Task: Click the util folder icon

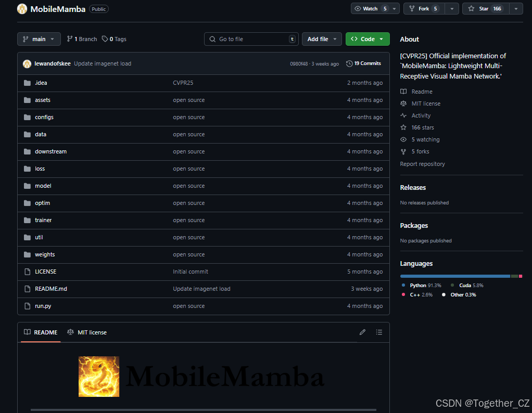Action: coord(28,237)
